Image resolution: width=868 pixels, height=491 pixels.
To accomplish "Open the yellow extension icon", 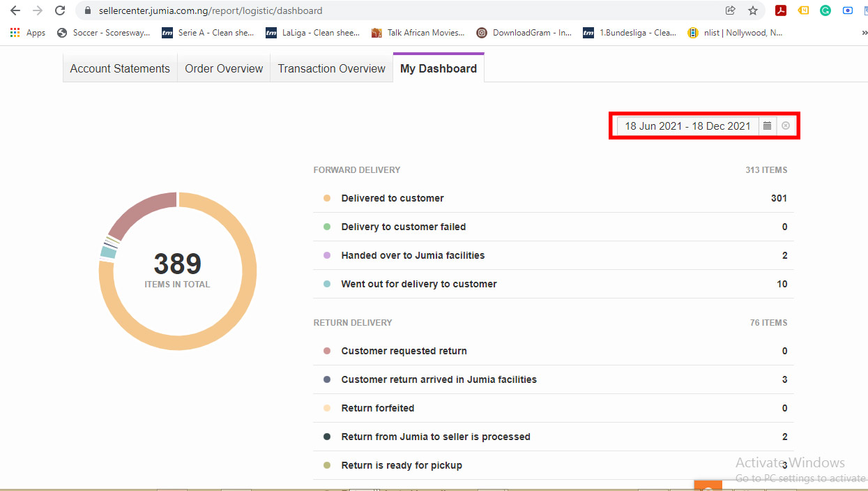I will (803, 10).
